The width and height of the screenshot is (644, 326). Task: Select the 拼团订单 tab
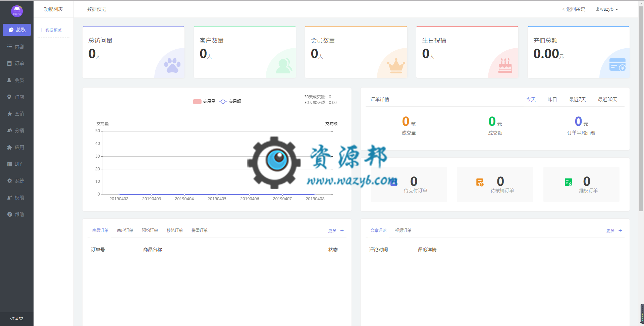point(200,230)
